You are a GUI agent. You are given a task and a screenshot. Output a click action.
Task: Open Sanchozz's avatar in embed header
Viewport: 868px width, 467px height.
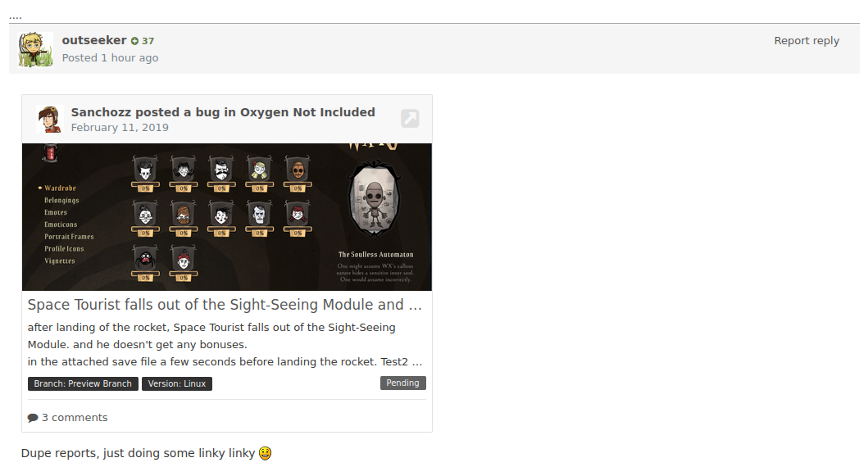[x=50, y=119]
